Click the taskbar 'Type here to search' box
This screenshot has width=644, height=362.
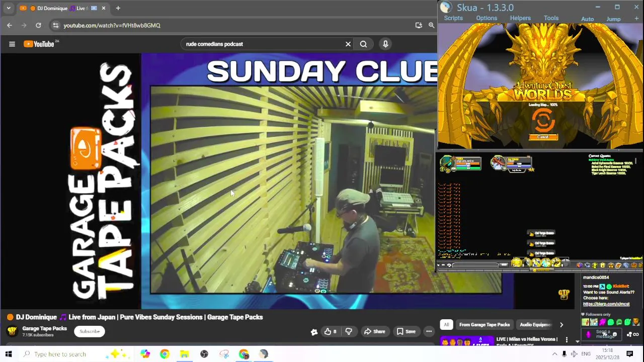coord(75,354)
